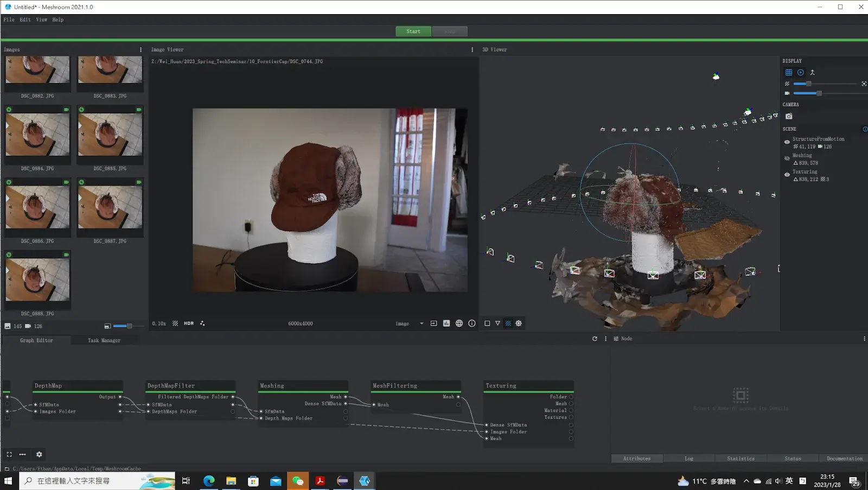
Task: Open the Images panel overflow menu
Action: [141, 49]
